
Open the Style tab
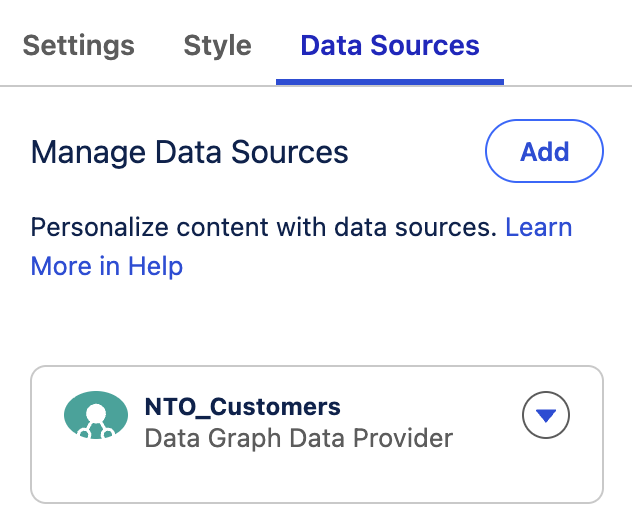point(217,46)
